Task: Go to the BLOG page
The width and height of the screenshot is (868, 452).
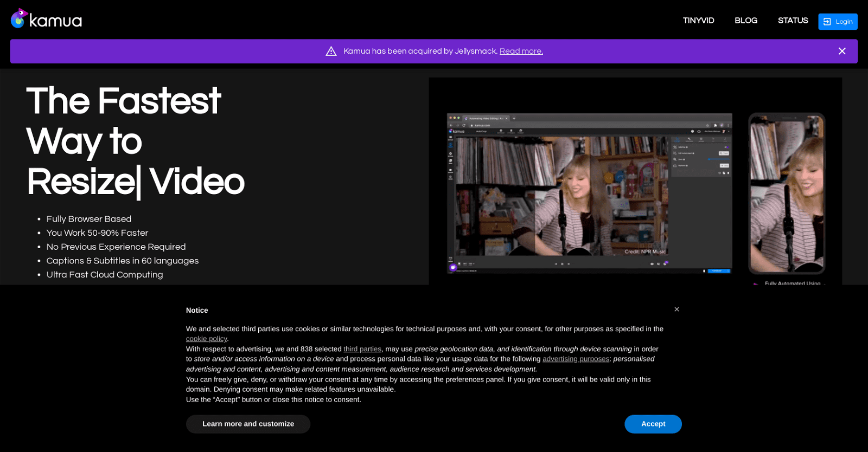Action: [x=745, y=21]
